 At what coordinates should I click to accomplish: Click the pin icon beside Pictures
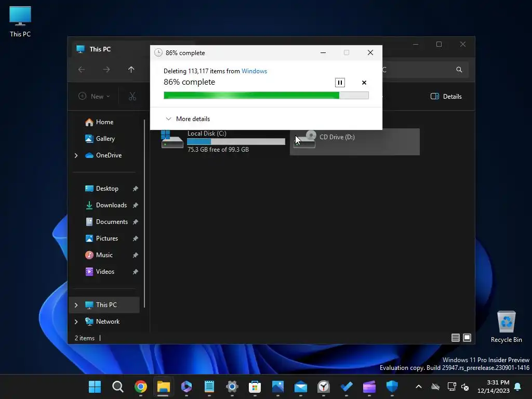(x=136, y=238)
